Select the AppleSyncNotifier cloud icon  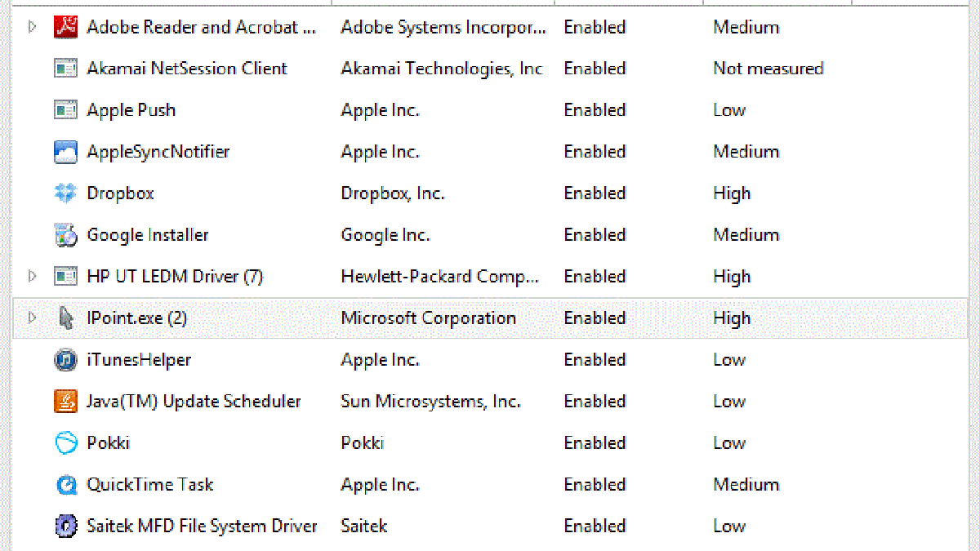pyautogui.click(x=65, y=152)
